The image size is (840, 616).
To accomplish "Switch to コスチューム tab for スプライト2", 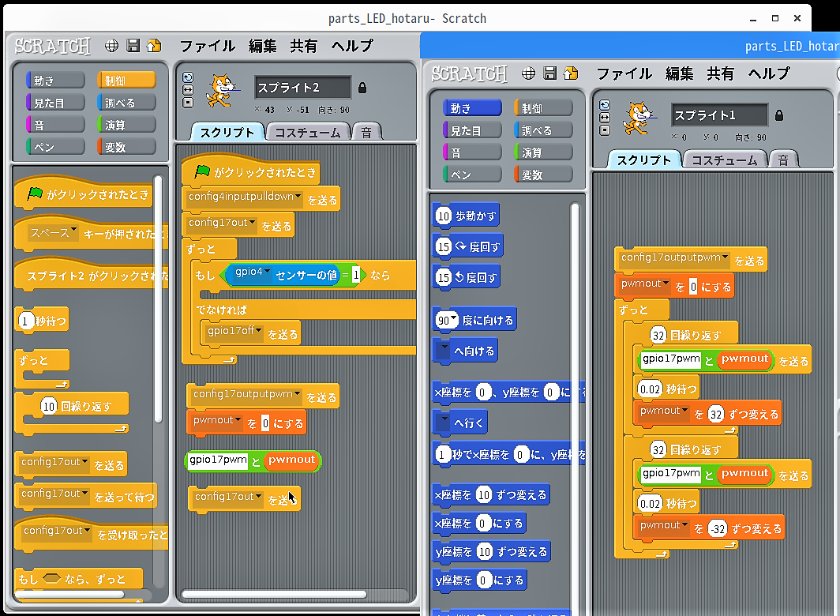I will pyautogui.click(x=308, y=133).
